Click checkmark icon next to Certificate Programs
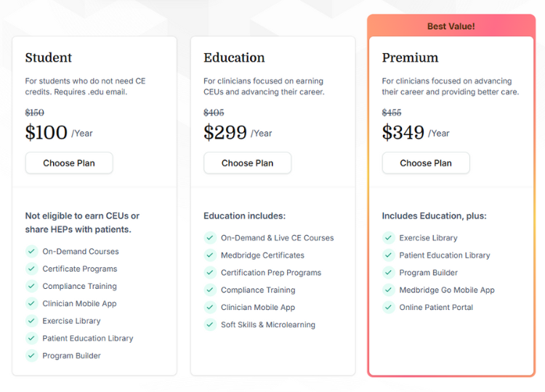 point(31,269)
